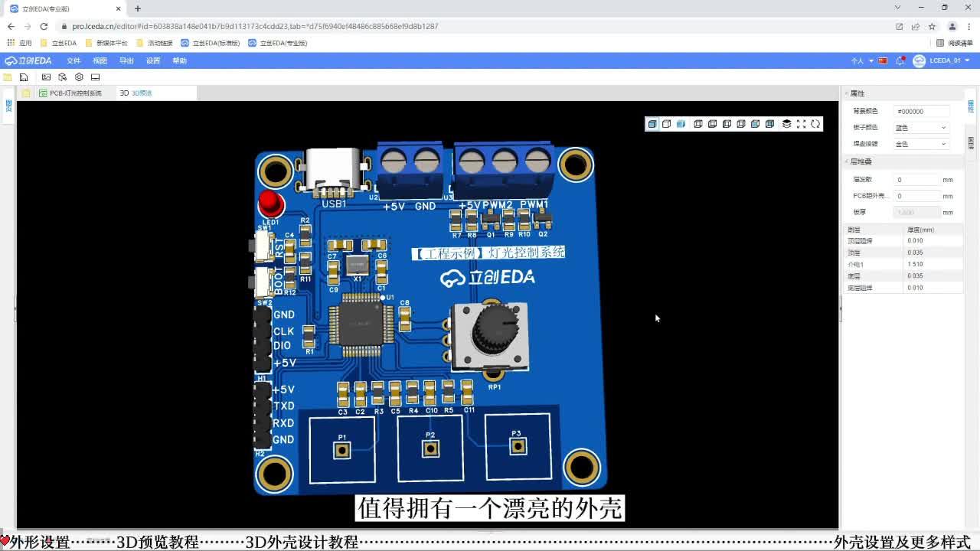The width and height of the screenshot is (980, 551).
Task: Reload the browser page
Action: click(x=44, y=26)
